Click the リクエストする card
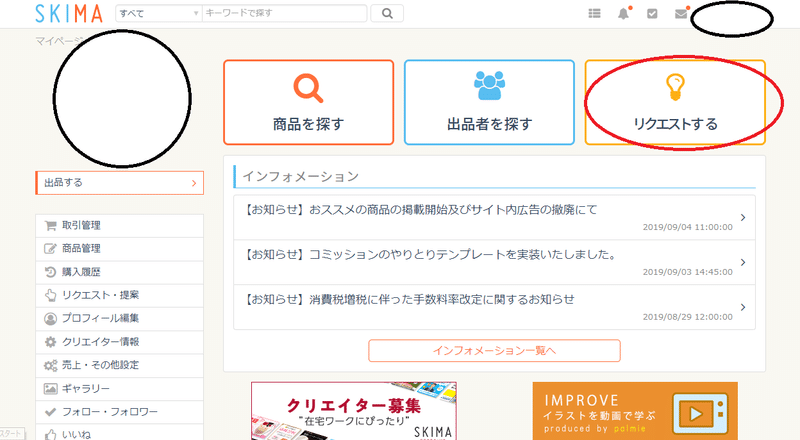This screenshot has height=440, width=800. [675, 103]
